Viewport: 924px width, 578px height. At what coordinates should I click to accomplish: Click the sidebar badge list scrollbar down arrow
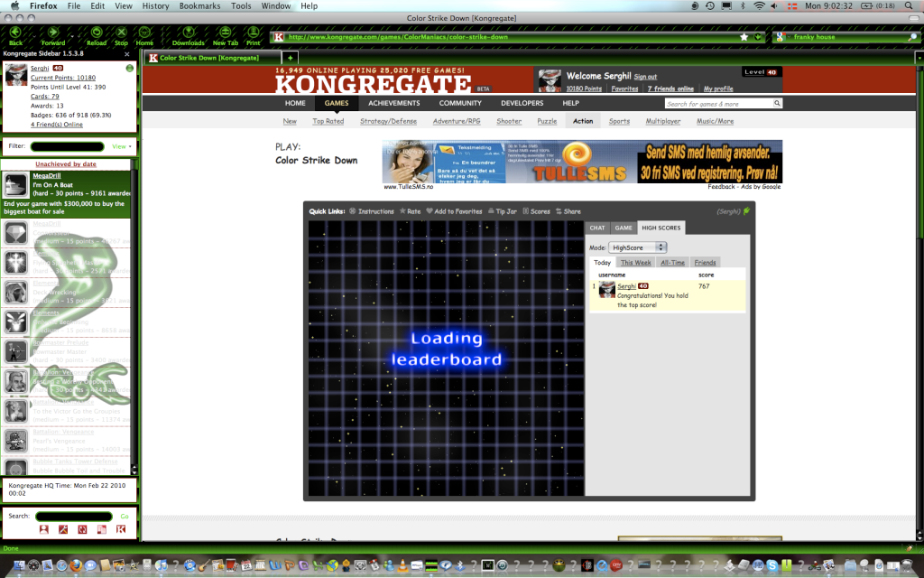[134, 471]
